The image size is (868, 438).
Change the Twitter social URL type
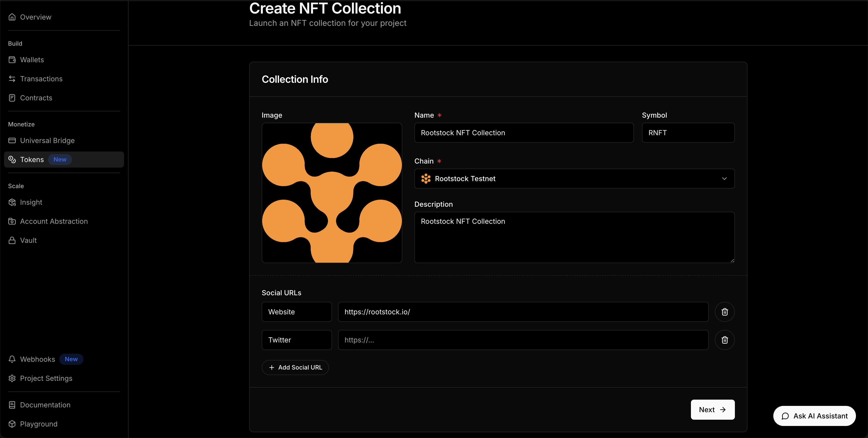[x=297, y=340]
